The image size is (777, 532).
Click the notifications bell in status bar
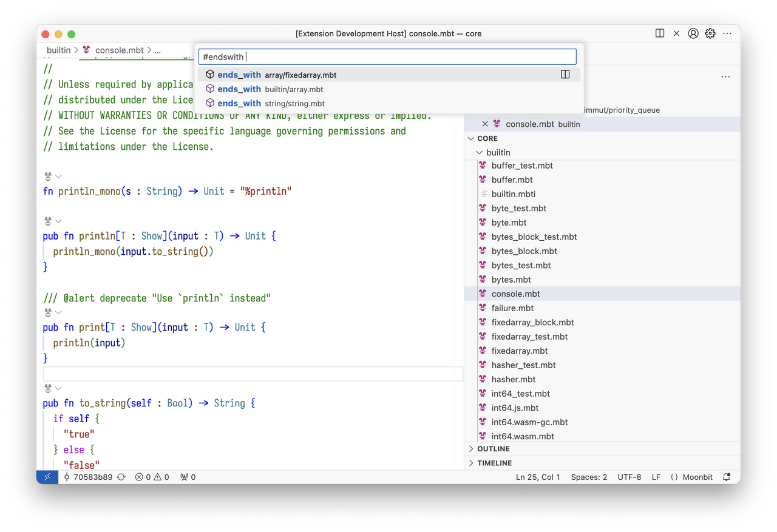[x=727, y=477]
